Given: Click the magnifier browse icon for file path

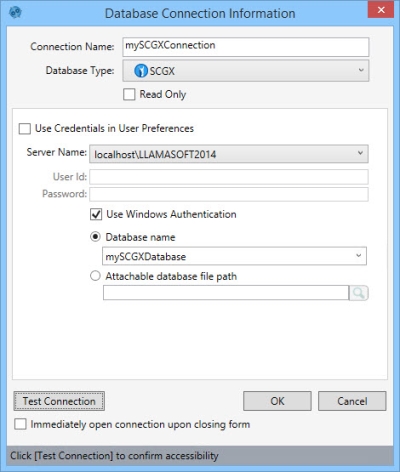Looking at the screenshot, I should click(x=359, y=293).
